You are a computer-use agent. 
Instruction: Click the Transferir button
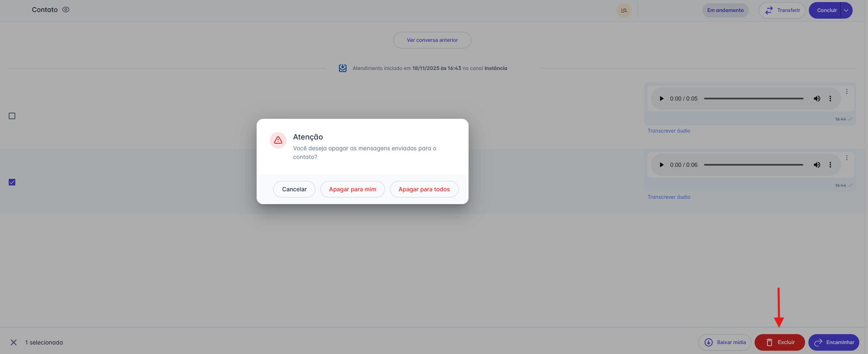[781, 10]
